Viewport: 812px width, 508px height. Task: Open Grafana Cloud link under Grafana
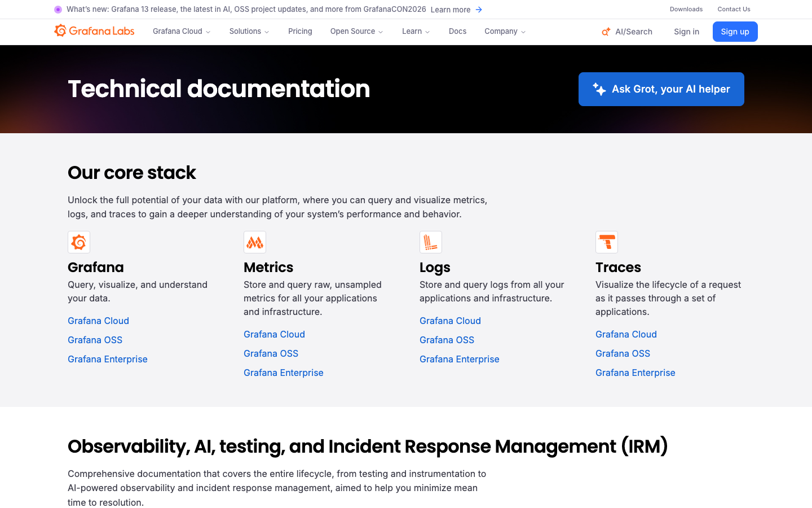point(98,321)
